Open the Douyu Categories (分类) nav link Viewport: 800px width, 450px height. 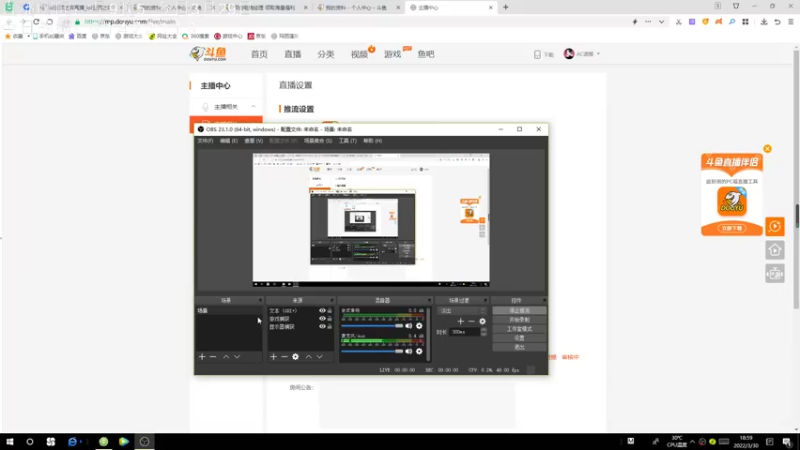(326, 54)
